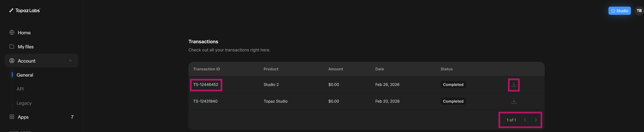Image resolution: width=644 pixels, height=132 pixels.
Task: Download invoice for transaction TS-12431940
Action: (514, 101)
